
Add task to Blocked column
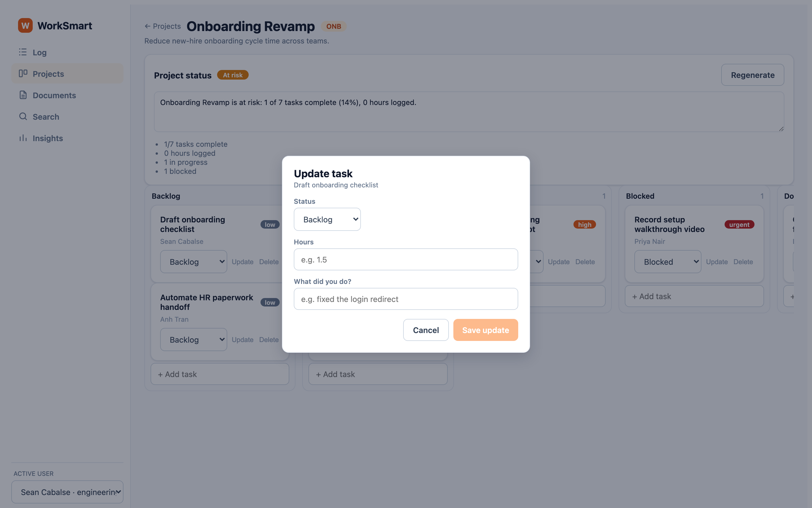point(694,296)
